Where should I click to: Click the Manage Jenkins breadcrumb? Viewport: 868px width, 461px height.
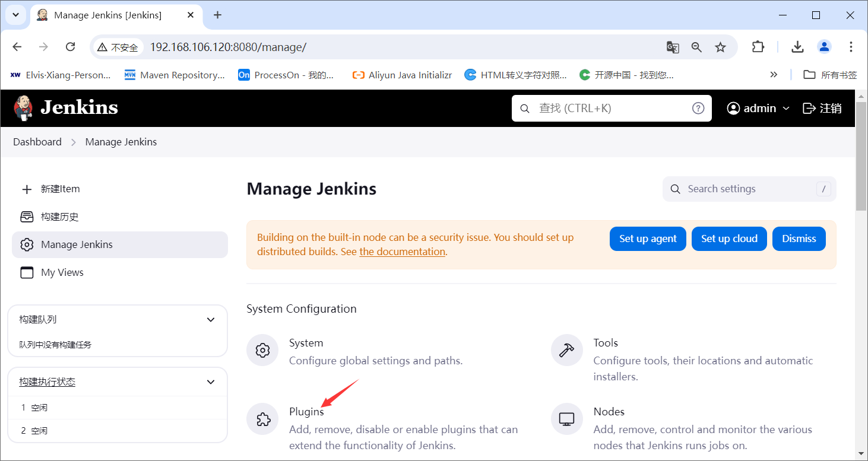[121, 142]
